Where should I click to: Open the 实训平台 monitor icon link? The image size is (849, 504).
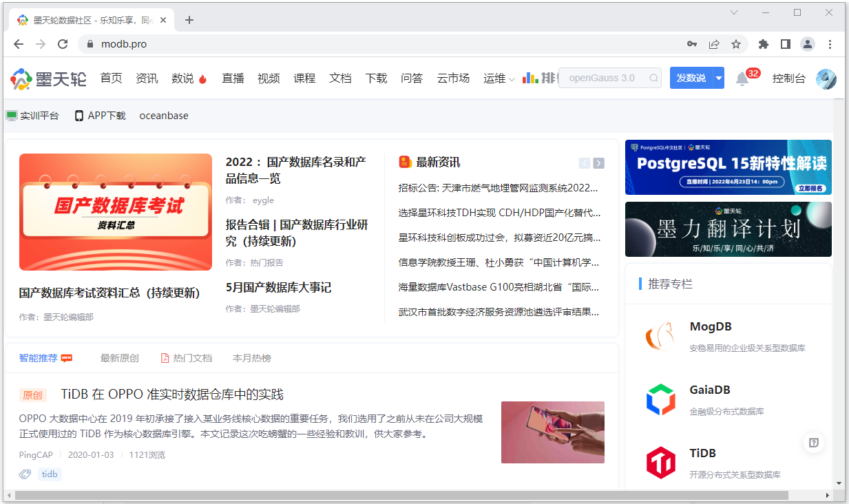(11, 116)
